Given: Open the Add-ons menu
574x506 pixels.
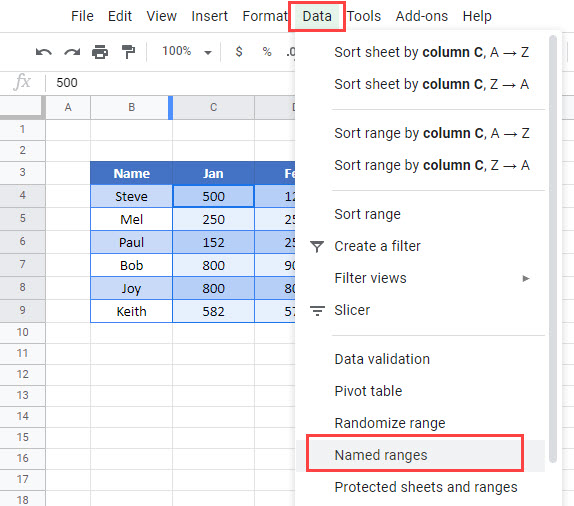Looking at the screenshot, I should point(422,16).
